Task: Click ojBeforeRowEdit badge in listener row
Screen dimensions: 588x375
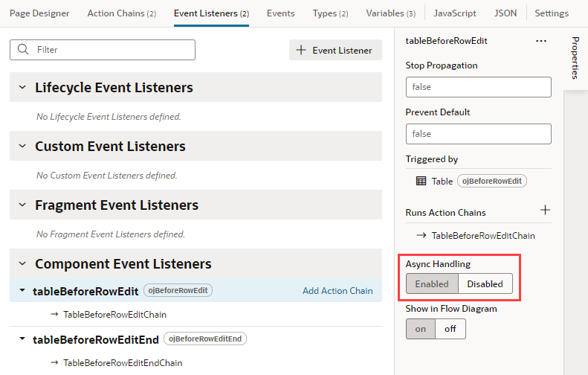Action: click(178, 290)
